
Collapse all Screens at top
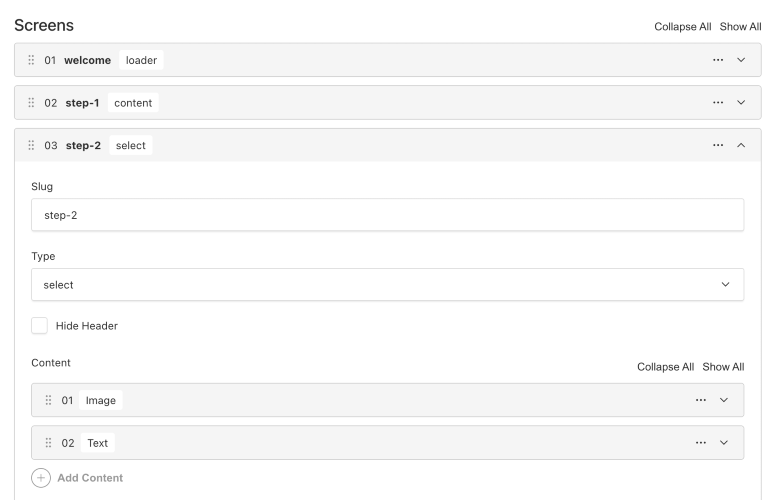point(683,27)
